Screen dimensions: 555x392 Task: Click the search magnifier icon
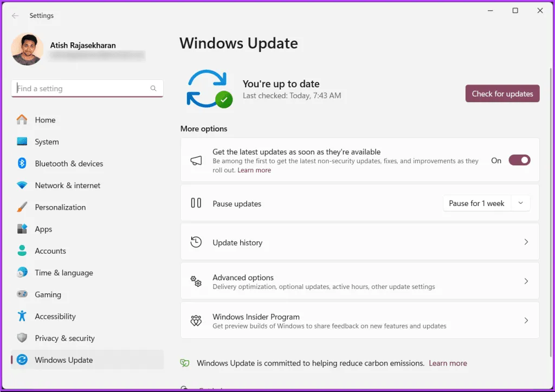pyautogui.click(x=153, y=88)
